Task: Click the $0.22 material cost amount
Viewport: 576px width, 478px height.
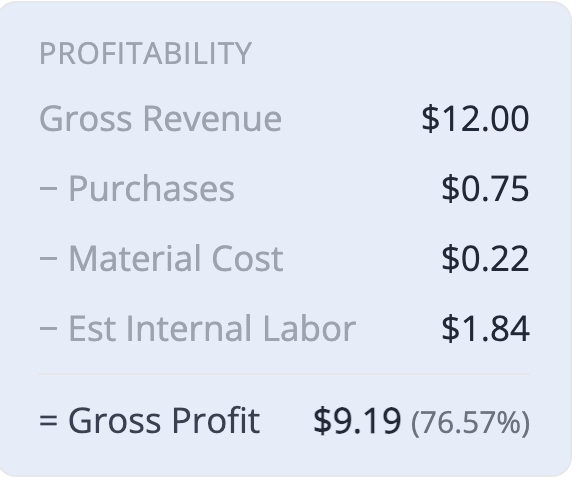Action: coord(485,259)
